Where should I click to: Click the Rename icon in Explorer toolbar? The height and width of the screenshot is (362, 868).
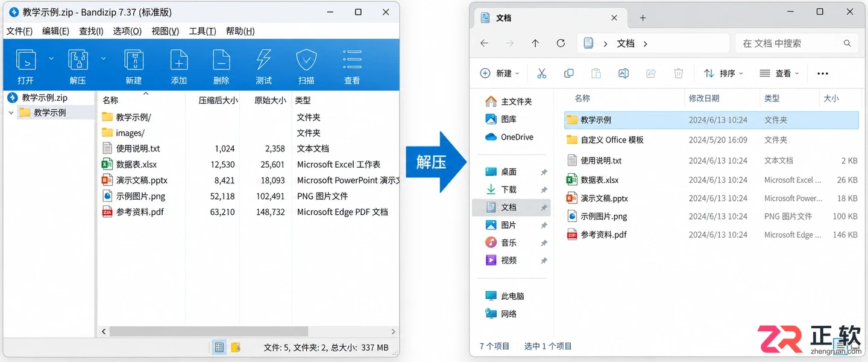(624, 73)
